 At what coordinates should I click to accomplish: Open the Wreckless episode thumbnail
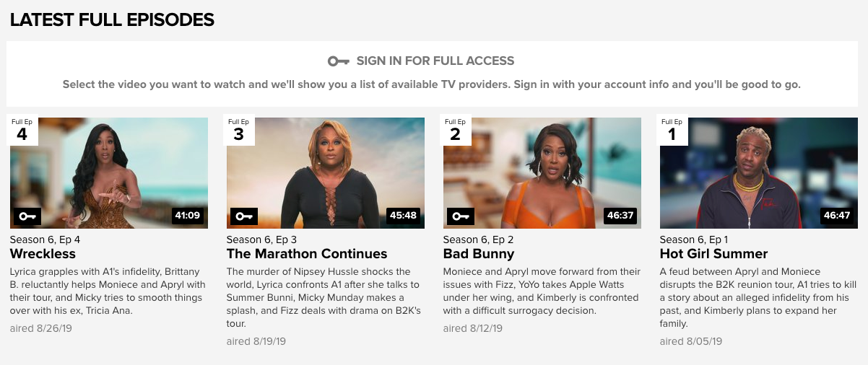click(x=109, y=173)
